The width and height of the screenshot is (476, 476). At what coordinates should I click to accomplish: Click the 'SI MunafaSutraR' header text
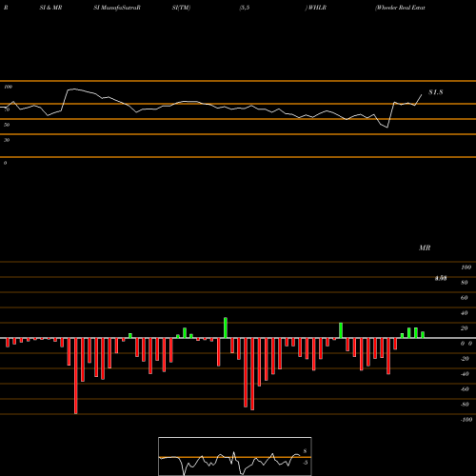(x=117, y=8)
